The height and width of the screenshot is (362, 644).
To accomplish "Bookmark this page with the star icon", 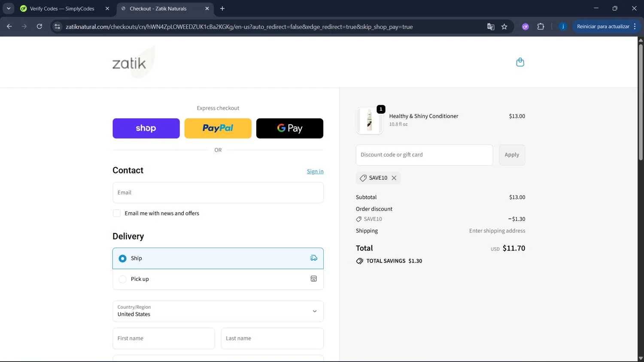I will click(x=504, y=27).
